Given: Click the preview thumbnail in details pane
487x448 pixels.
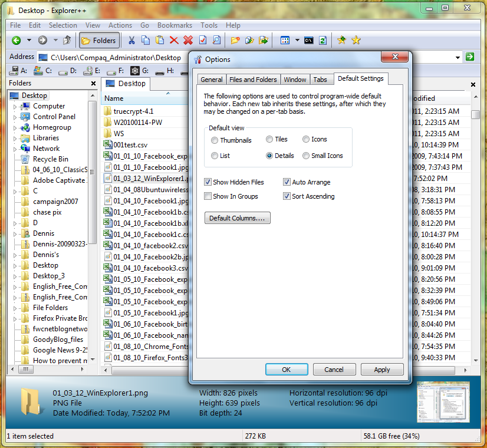Looking at the screenshot, I should pyautogui.click(x=443, y=402).
